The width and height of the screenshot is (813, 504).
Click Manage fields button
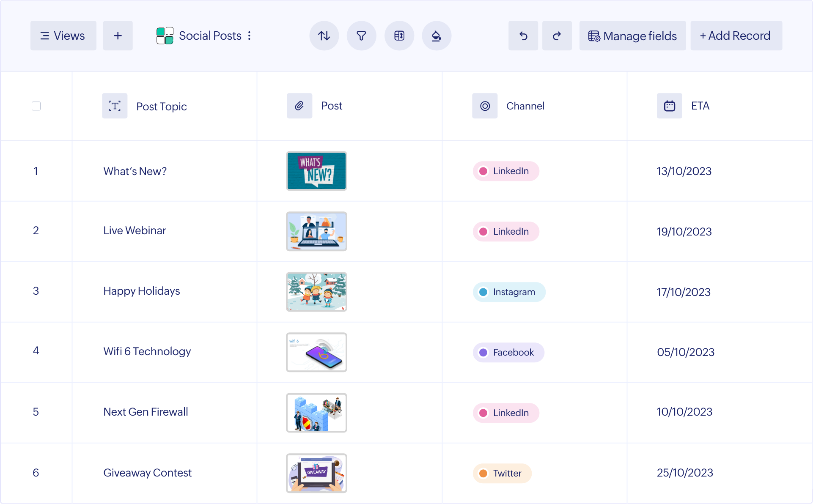[x=632, y=36]
